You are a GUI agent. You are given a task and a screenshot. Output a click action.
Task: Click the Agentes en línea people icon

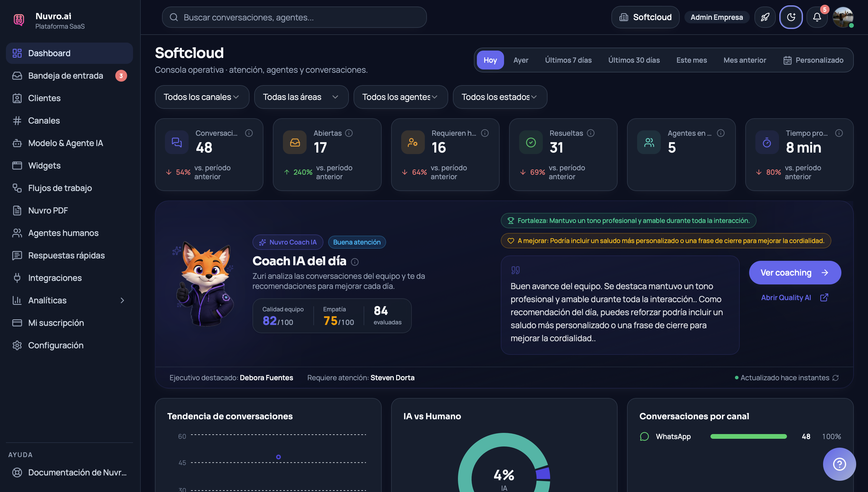coord(649,142)
